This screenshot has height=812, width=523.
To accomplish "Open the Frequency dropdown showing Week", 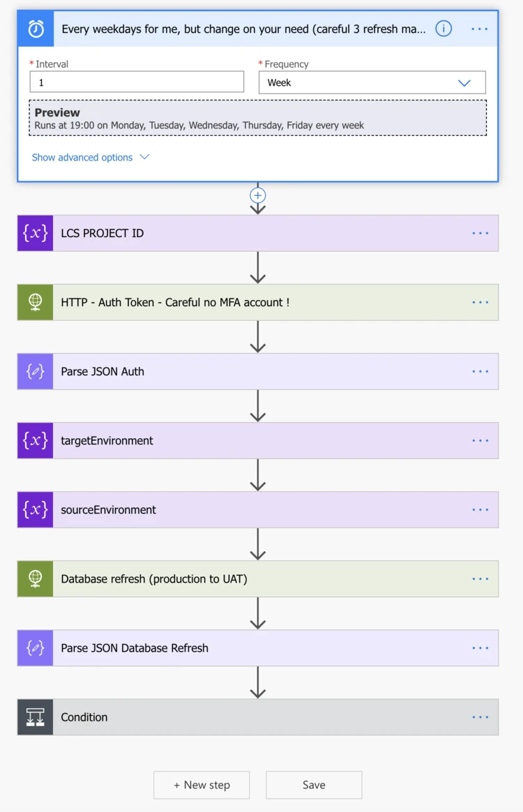I will [372, 82].
